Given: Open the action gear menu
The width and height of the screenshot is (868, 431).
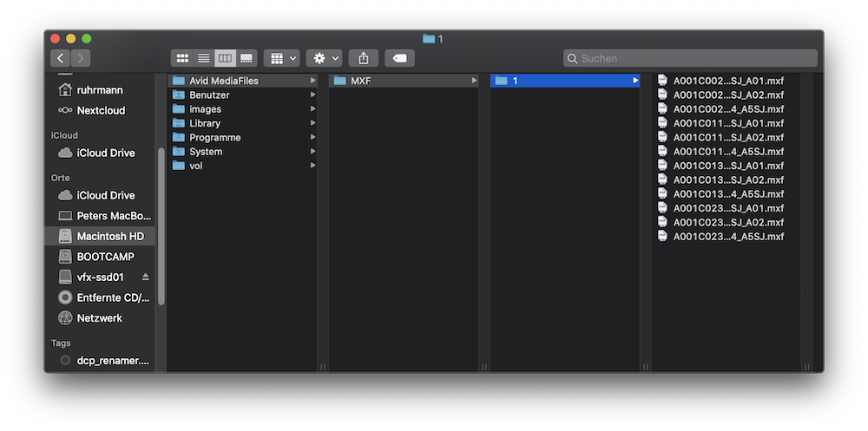Looking at the screenshot, I should pyautogui.click(x=326, y=58).
